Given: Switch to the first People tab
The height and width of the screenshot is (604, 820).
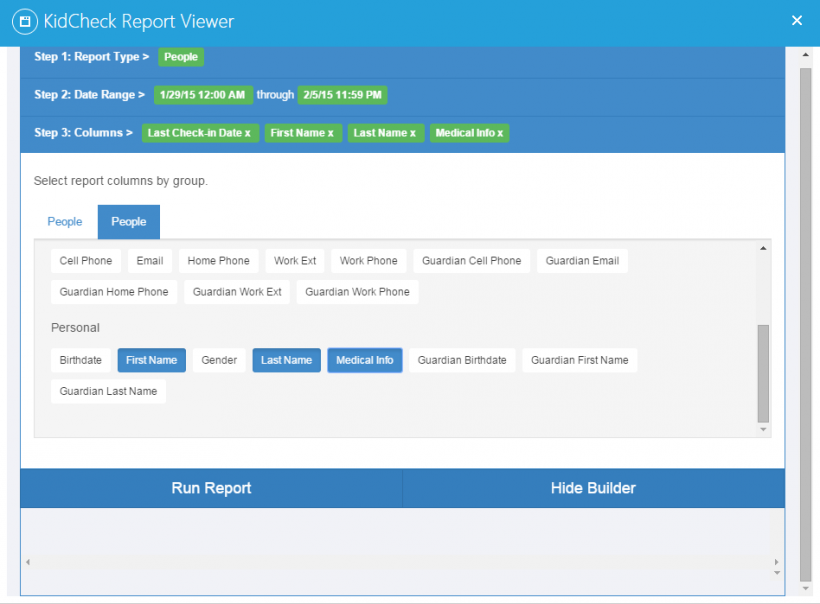Looking at the screenshot, I should pos(64,221).
